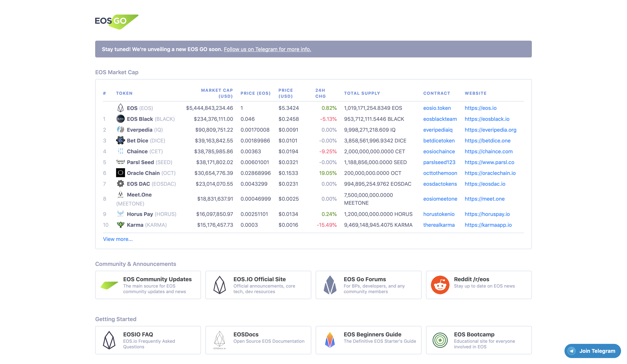Click the EOS Bootcamp target icon
This screenshot has height=364, width=627.
[x=440, y=340]
